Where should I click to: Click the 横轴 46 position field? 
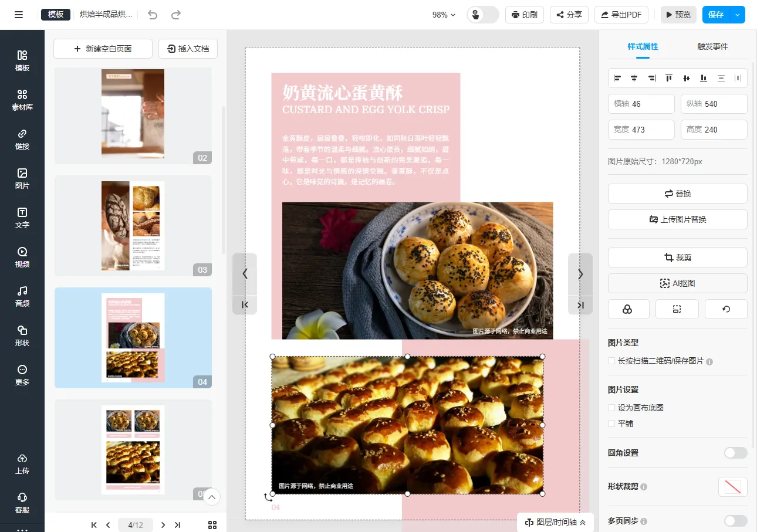coord(641,104)
